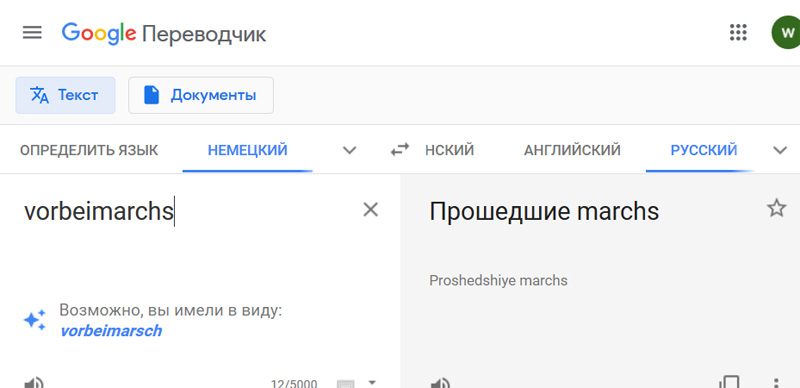The height and width of the screenshot is (388, 800).
Task: Click the transliteration Proshedshiye marchs
Action: [x=498, y=280]
